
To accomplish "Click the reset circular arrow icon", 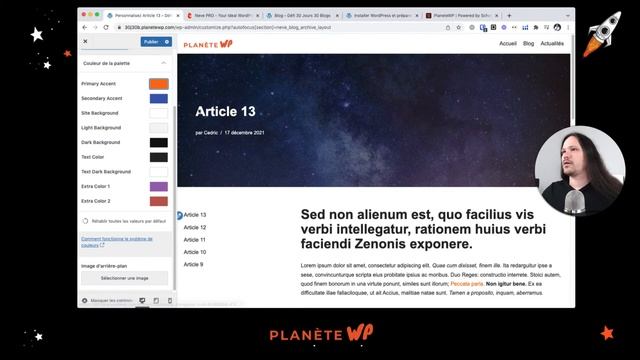I will pos(85,221).
